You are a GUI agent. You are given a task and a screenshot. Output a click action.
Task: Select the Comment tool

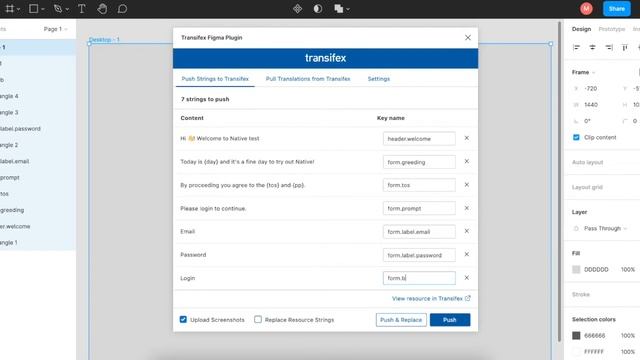point(122,9)
